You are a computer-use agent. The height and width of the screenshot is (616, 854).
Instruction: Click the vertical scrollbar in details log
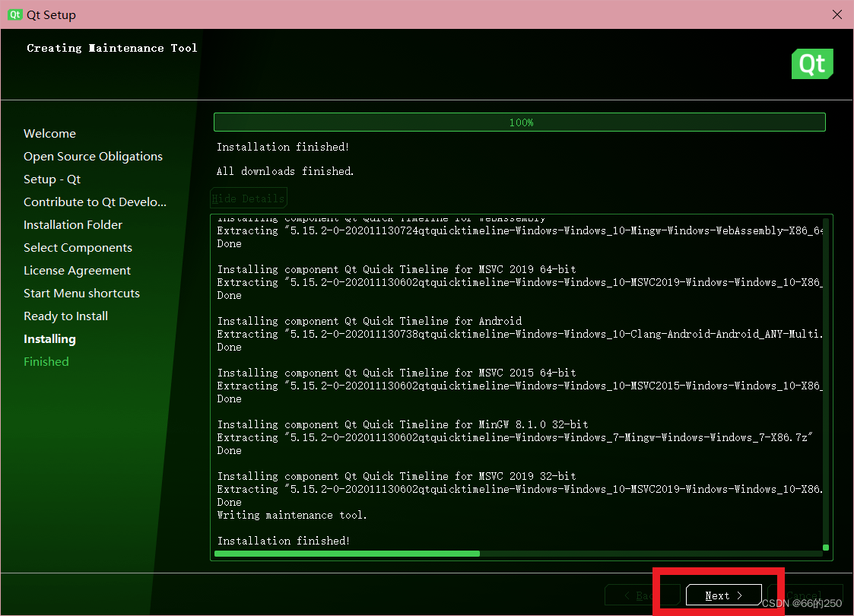tap(826, 548)
